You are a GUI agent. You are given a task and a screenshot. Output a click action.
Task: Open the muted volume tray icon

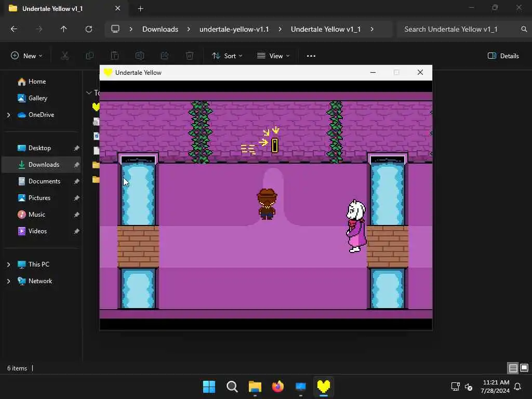[x=469, y=387]
